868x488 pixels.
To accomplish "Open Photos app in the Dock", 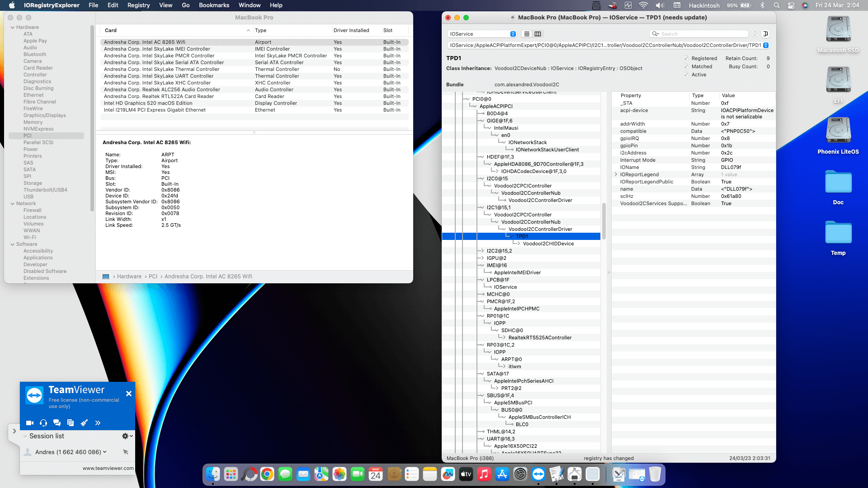I will pyautogui.click(x=340, y=474).
